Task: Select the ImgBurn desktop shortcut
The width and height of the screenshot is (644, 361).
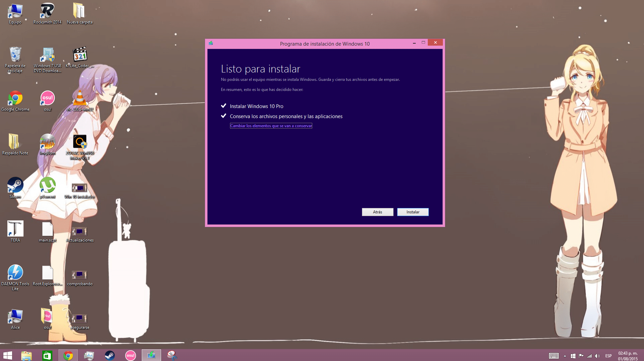Action: tap(47, 145)
